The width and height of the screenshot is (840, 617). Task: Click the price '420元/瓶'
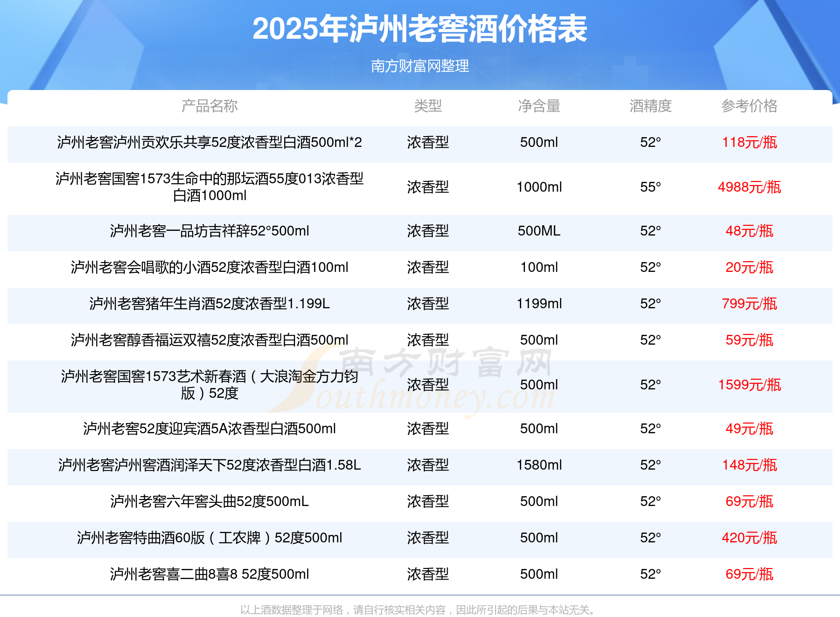click(x=749, y=538)
